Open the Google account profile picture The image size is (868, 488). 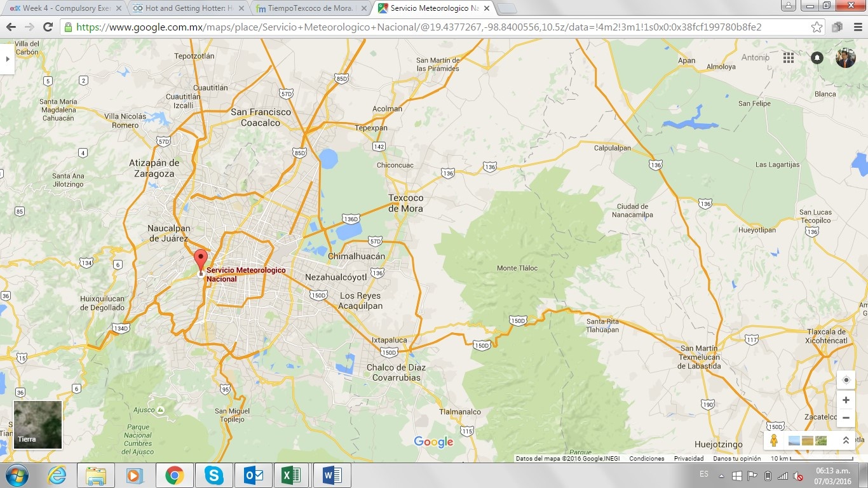(x=845, y=58)
